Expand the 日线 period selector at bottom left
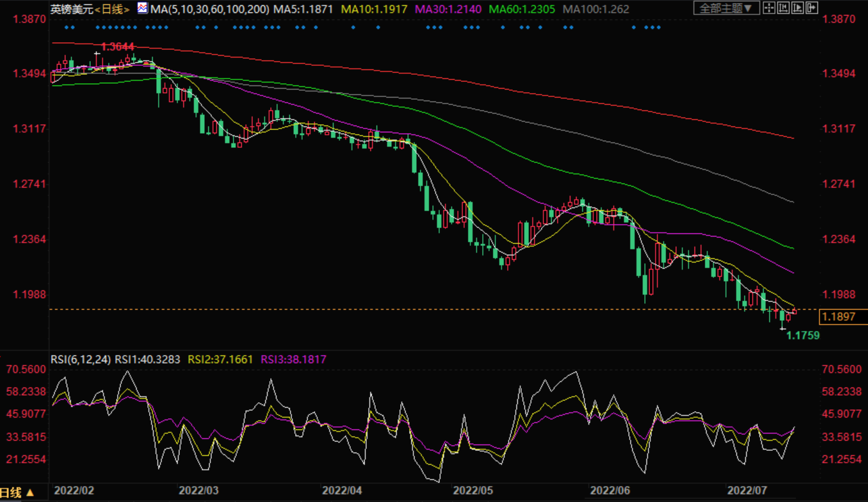 coord(17,492)
